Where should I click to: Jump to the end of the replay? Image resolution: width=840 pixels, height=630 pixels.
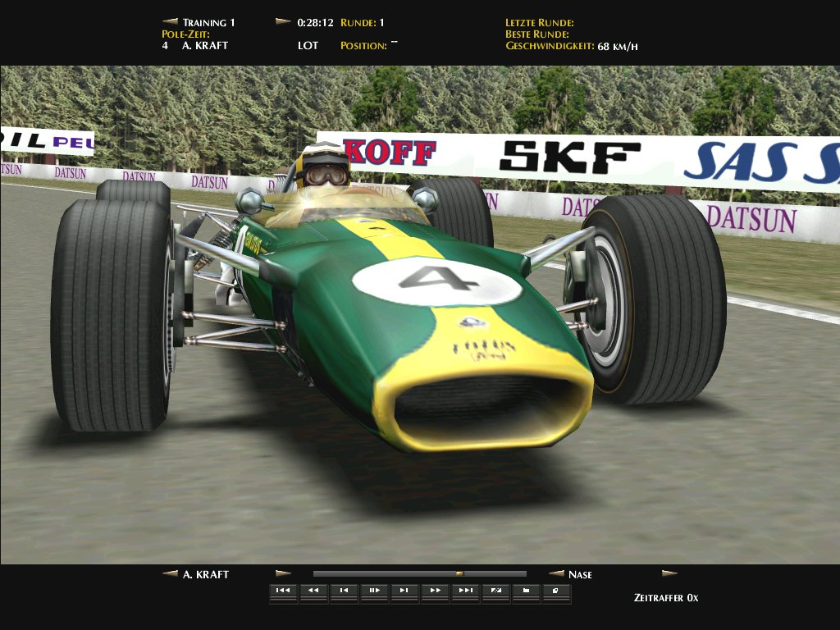coord(465,591)
